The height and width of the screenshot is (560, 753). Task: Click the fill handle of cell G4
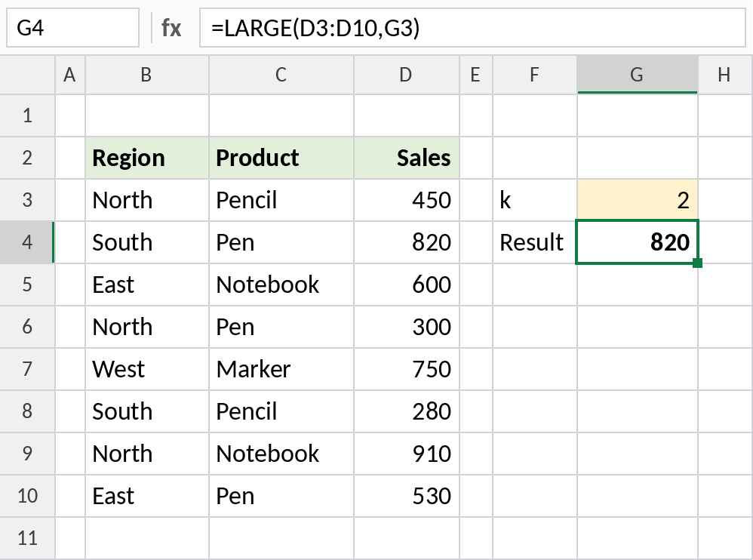click(x=698, y=263)
